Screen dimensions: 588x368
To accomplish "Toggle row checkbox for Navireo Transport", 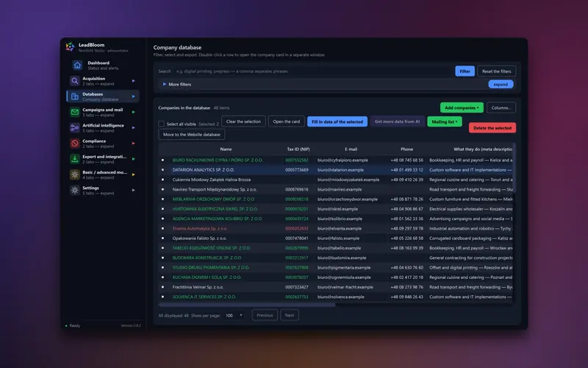I will [x=162, y=189].
